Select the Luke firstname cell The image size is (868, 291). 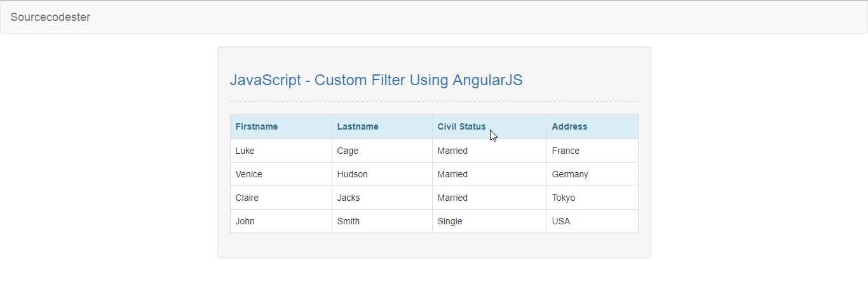click(x=281, y=151)
